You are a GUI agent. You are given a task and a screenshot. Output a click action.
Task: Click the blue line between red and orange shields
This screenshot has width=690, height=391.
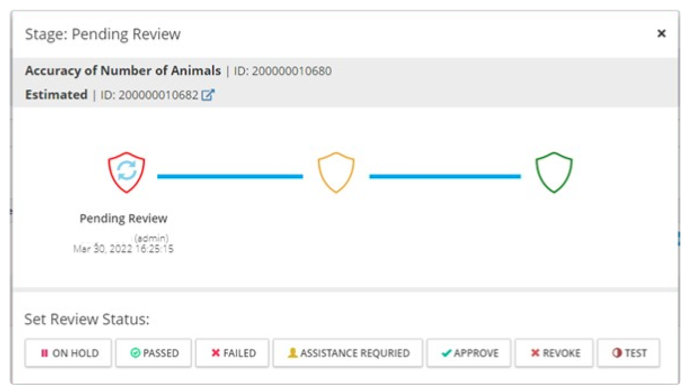tap(230, 176)
